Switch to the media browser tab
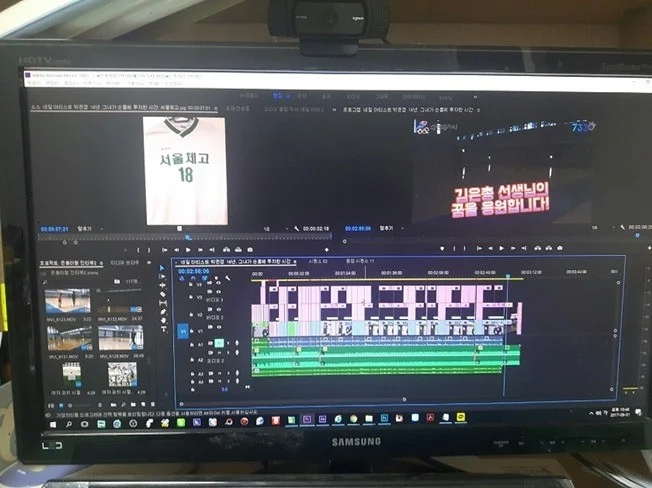 point(125,263)
